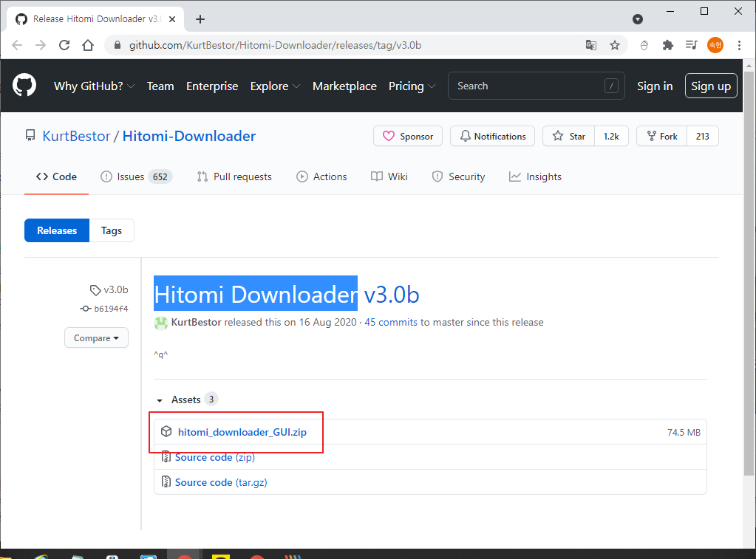Click the browser forward arrow

click(x=41, y=45)
